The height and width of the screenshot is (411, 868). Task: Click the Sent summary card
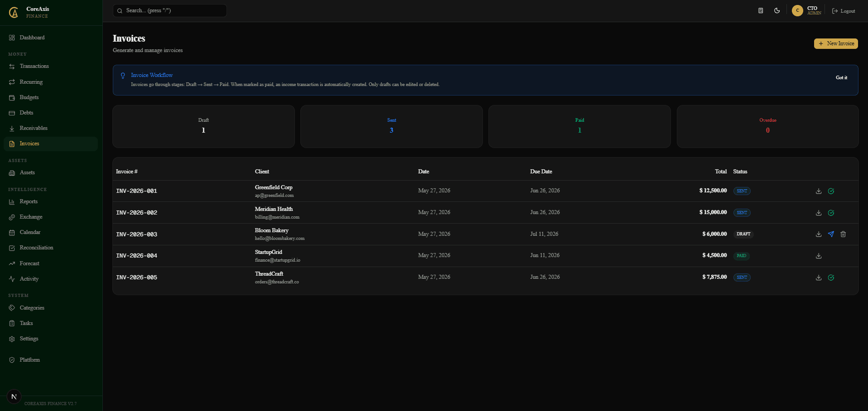(x=391, y=126)
